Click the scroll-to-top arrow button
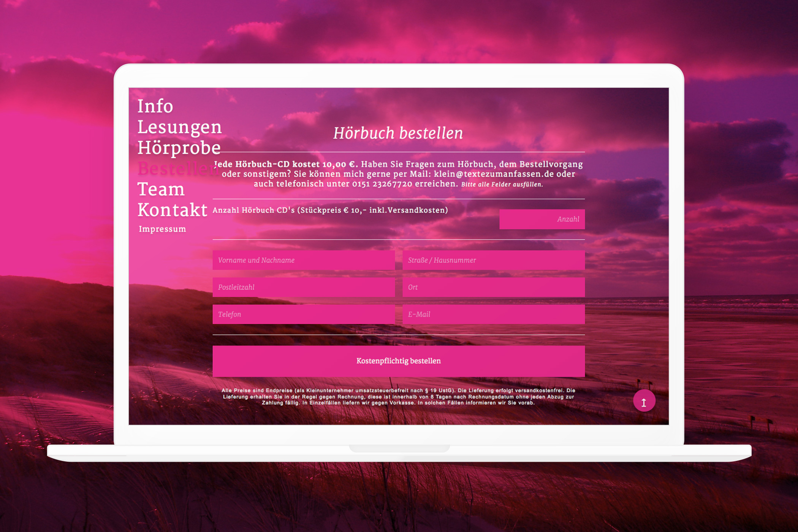 pyautogui.click(x=644, y=401)
